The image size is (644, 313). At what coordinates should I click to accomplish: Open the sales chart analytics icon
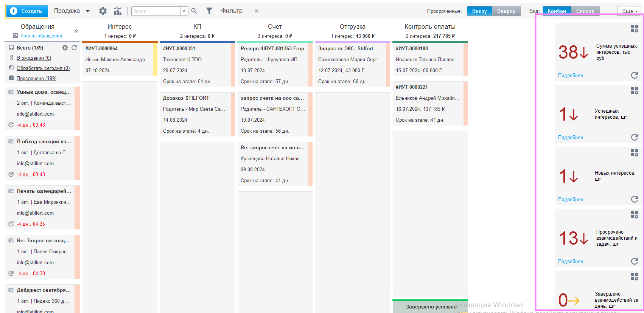click(118, 11)
